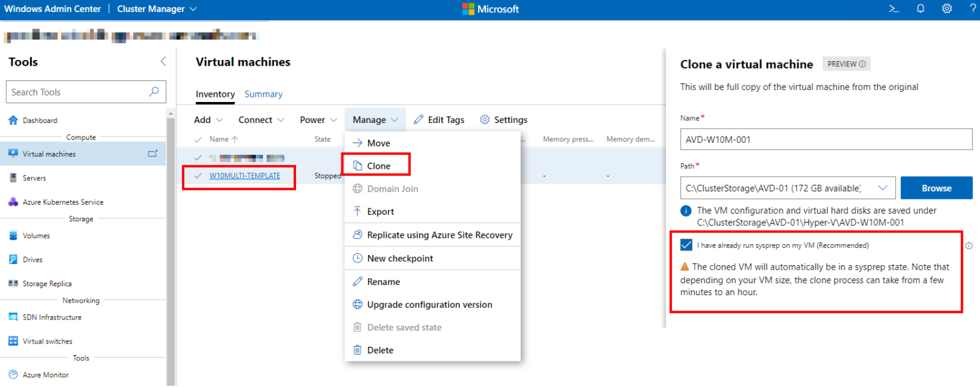Select Clone from the Manage menu
980x387 pixels.
[378, 164]
